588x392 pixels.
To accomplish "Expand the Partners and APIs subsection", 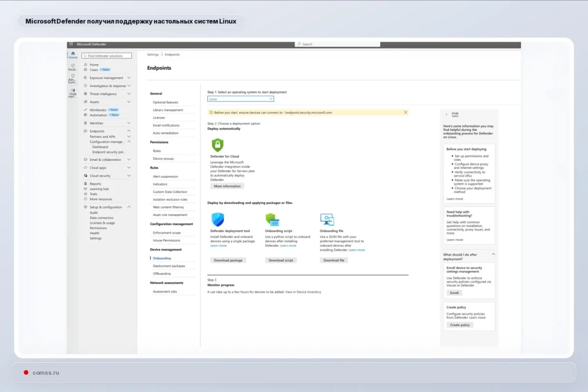I will (x=129, y=137).
